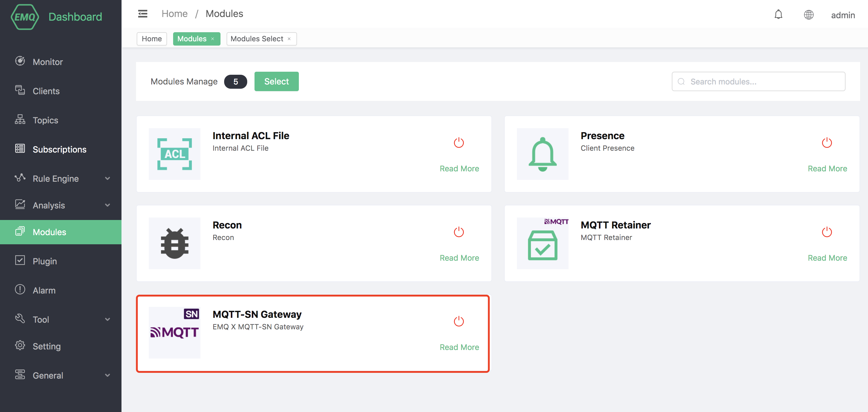Click the EMQ logo icon
The image size is (868, 412).
25,16
